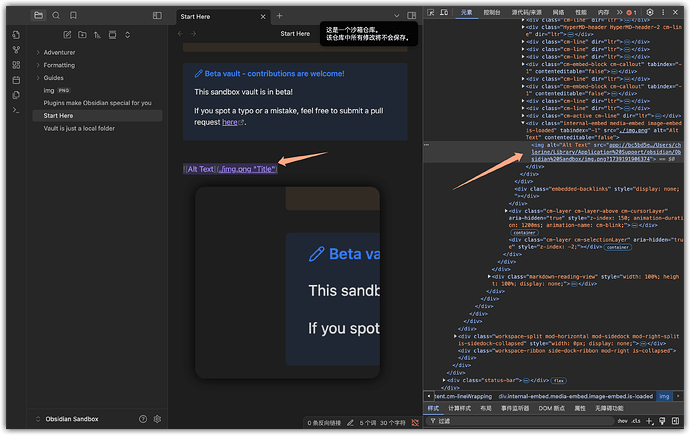
Task: Toggle the DevTools device toolbar icon
Action: point(444,12)
